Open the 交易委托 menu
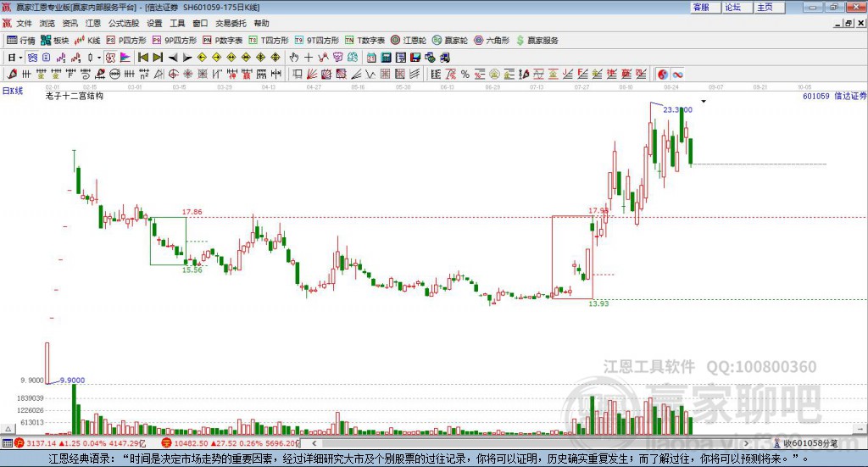868x467 pixels. tap(231, 23)
